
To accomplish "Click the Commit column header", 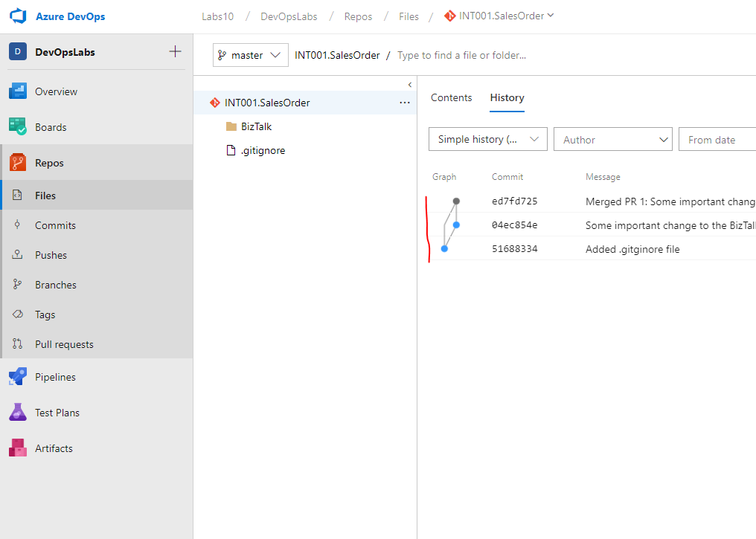I will (x=507, y=177).
